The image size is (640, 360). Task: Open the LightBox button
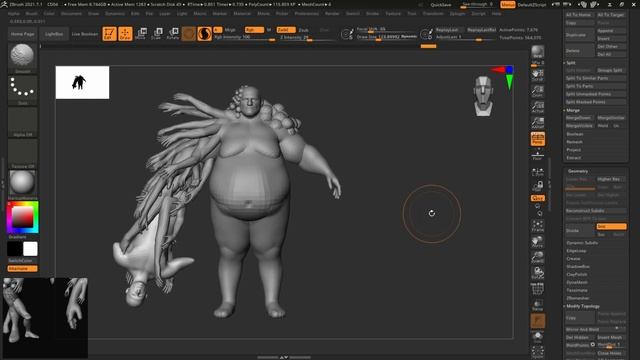point(54,34)
